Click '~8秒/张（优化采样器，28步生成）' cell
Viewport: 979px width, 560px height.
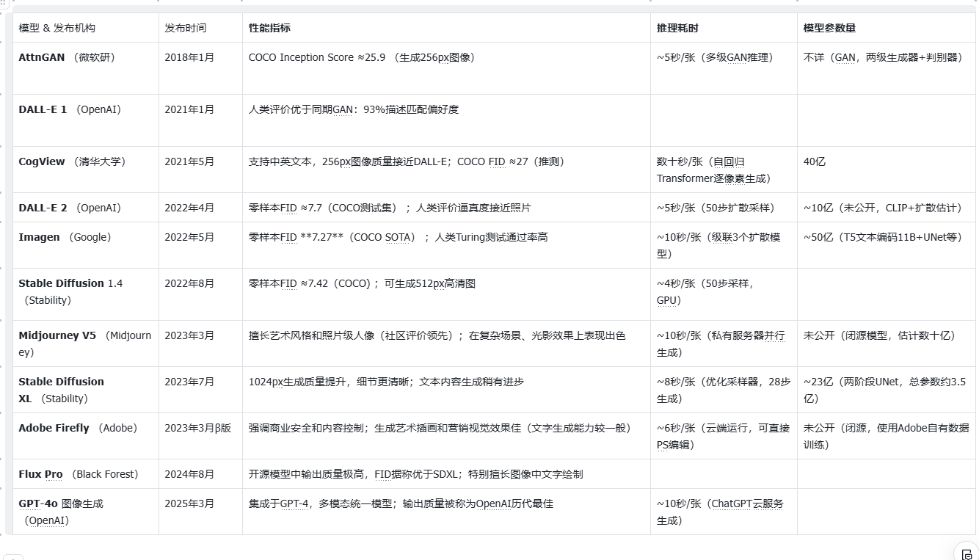(x=724, y=390)
